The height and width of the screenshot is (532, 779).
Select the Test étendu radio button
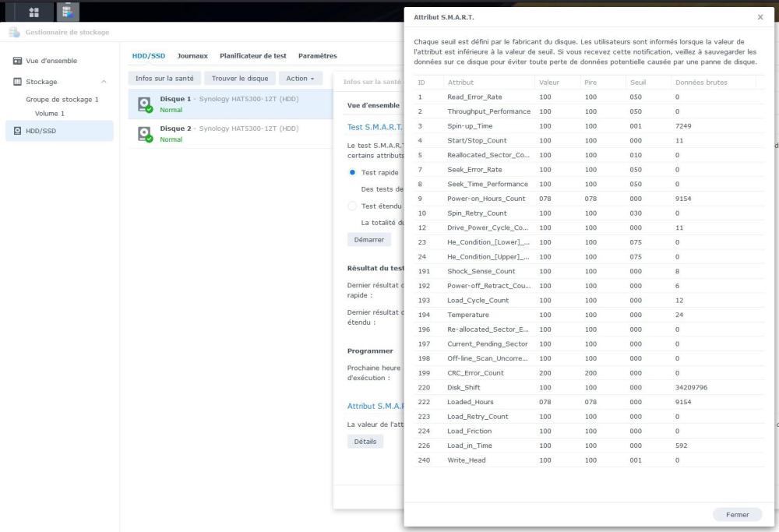[x=353, y=206]
